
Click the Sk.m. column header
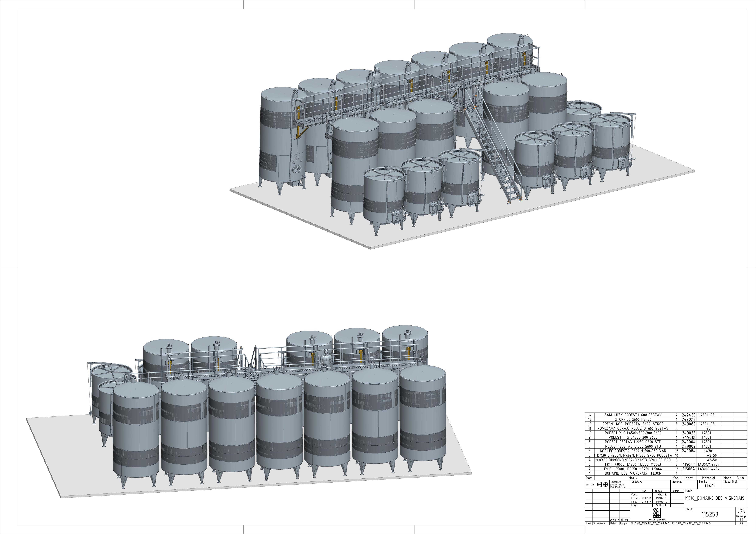point(741,478)
